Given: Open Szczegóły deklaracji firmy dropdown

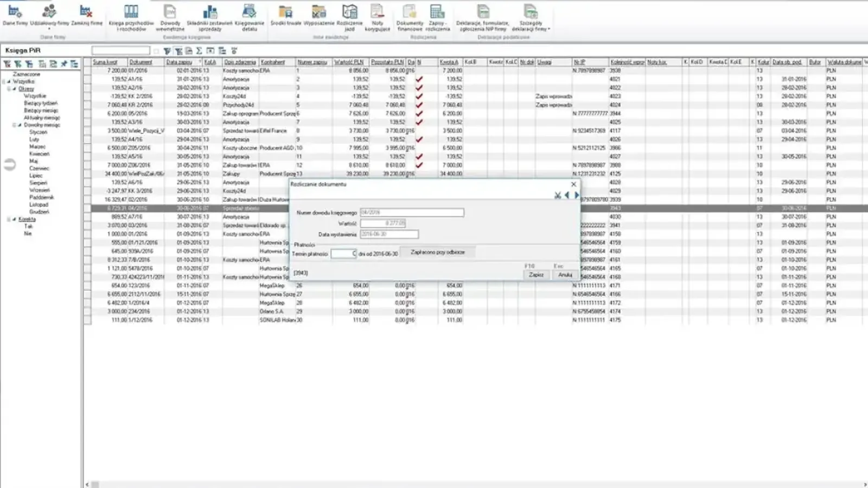Looking at the screenshot, I should click(531, 18).
